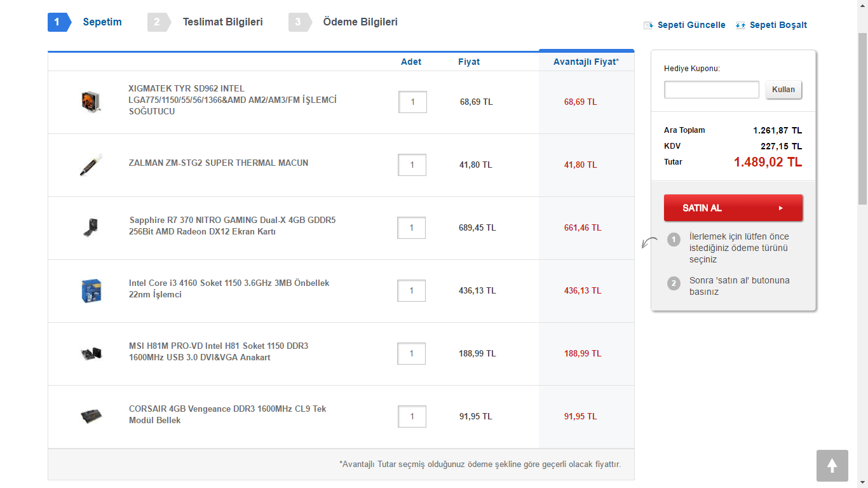Click the quantity field for Intel Core i3
The width and height of the screenshot is (868, 488).
click(411, 290)
